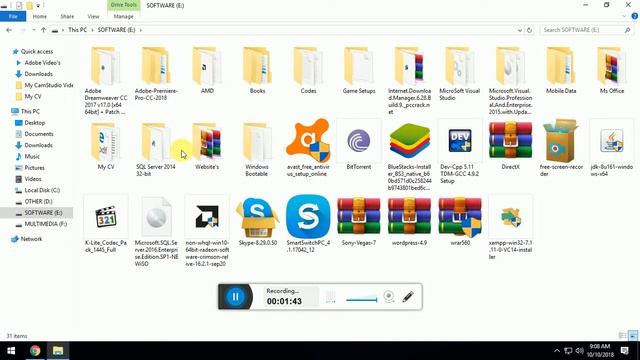Image resolution: width=640 pixels, height=360 pixels.
Task: Open Music in navigation pane
Action: tap(32, 156)
